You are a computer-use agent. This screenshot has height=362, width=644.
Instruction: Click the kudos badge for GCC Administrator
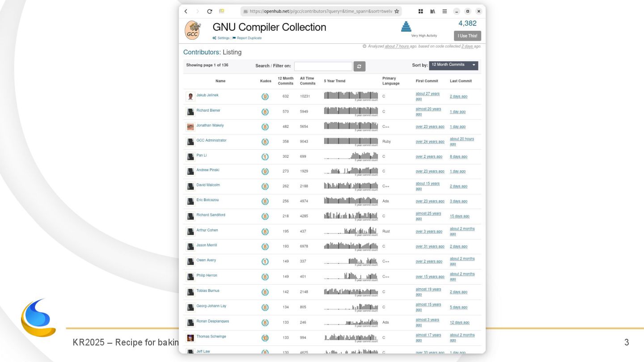pyautogui.click(x=265, y=142)
